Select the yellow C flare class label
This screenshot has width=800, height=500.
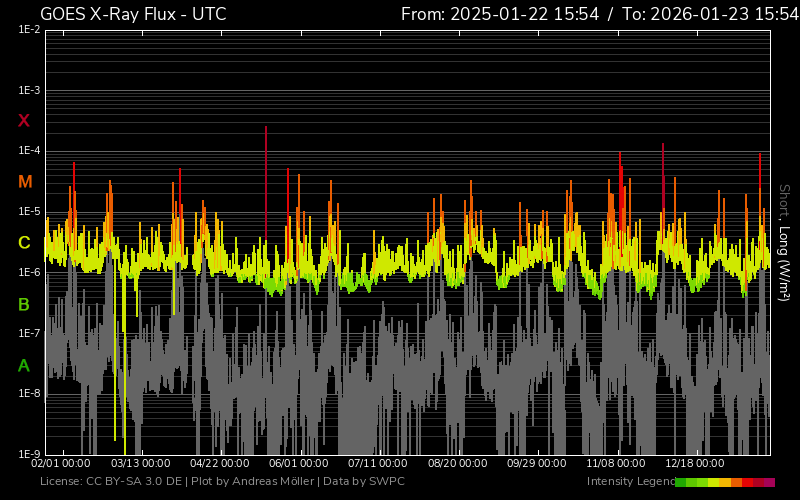24,243
